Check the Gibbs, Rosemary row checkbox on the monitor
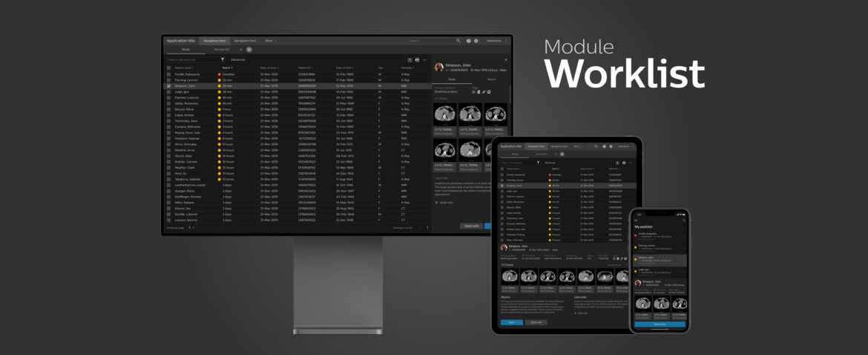Screen dimensions: 868x355 (169, 103)
